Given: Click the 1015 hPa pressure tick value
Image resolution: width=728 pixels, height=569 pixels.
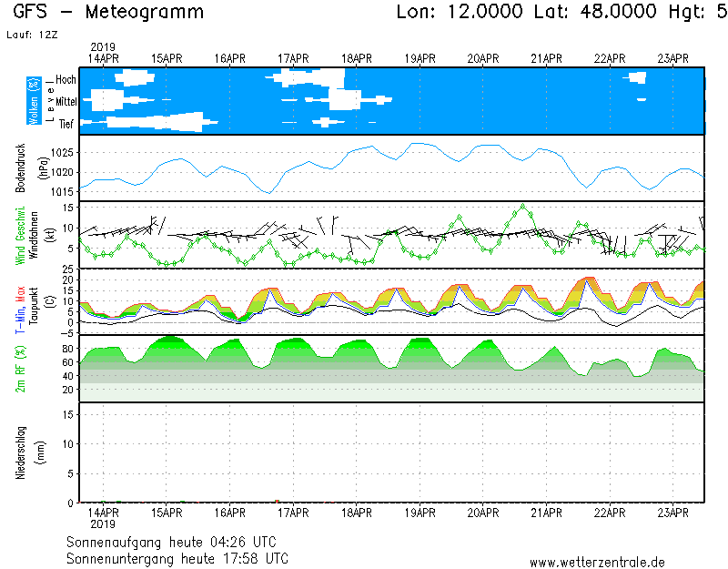Looking at the screenshot, I should point(62,192).
